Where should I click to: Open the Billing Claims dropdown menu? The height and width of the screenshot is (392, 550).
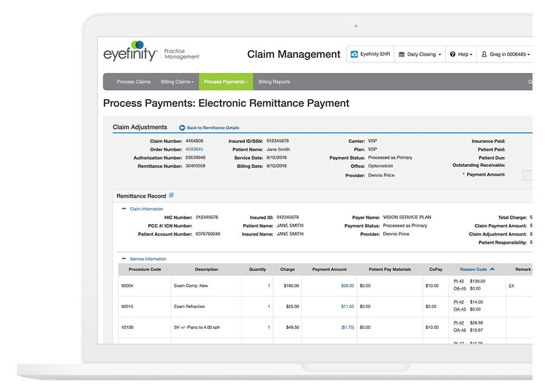click(x=177, y=82)
